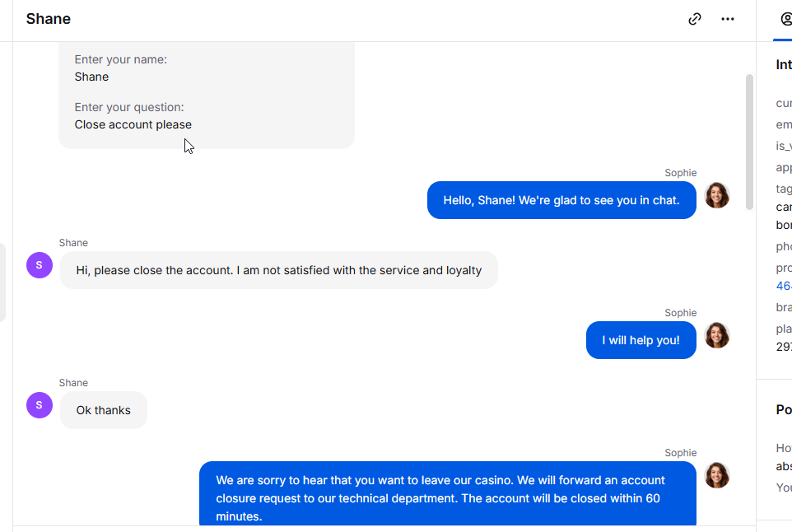Viewport: 792px width, 532px height.
Task: Open the three-dot more options menu
Action: (727, 19)
